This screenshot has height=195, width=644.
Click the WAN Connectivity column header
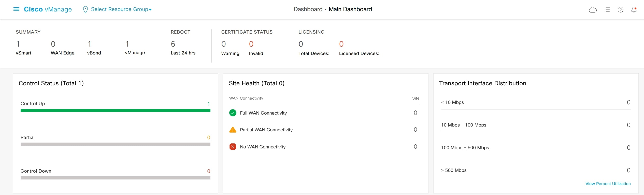pos(246,98)
